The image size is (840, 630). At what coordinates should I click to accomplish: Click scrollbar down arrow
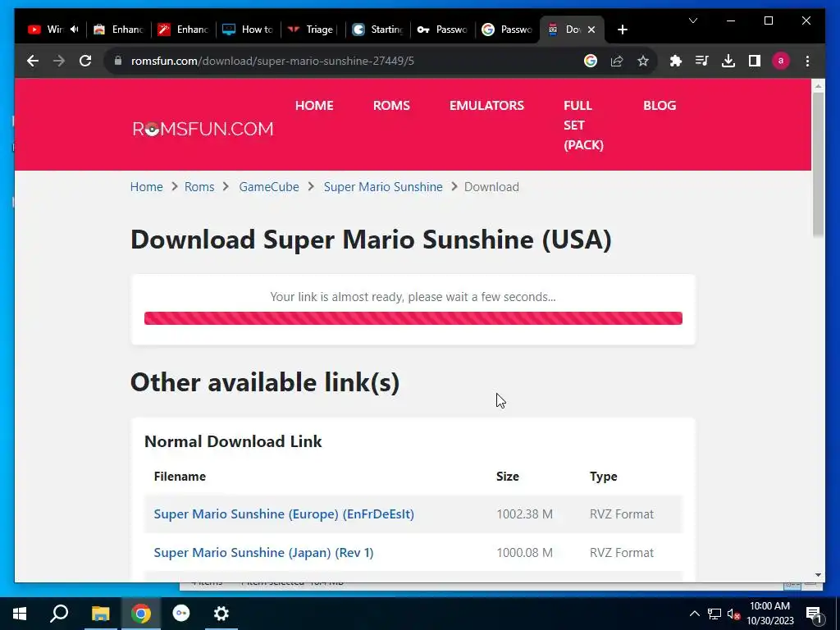[818, 575]
